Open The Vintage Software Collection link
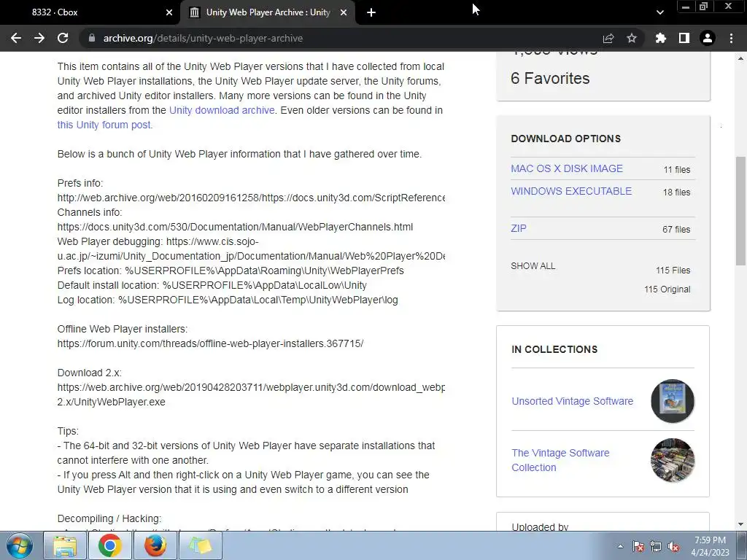747x560 pixels. click(560, 460)
